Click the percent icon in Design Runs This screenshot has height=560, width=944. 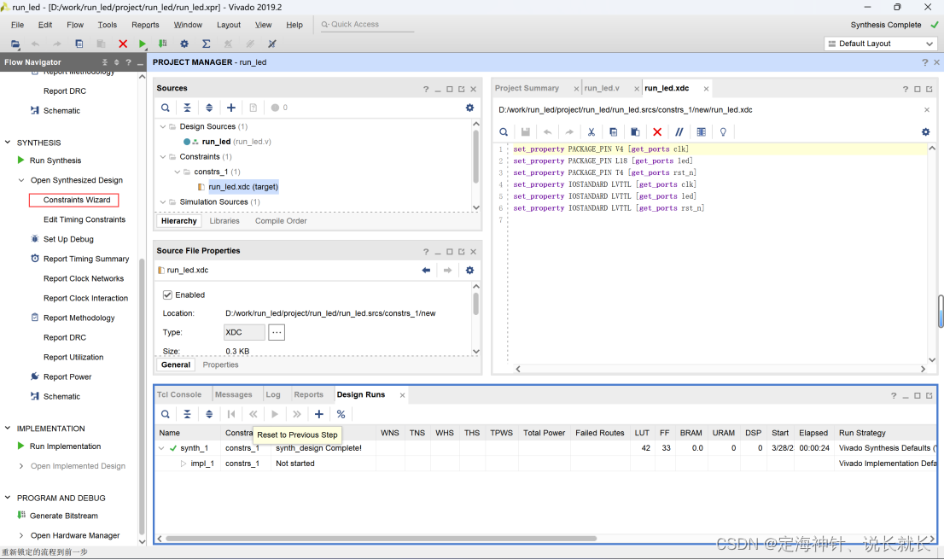pos(341,414)
